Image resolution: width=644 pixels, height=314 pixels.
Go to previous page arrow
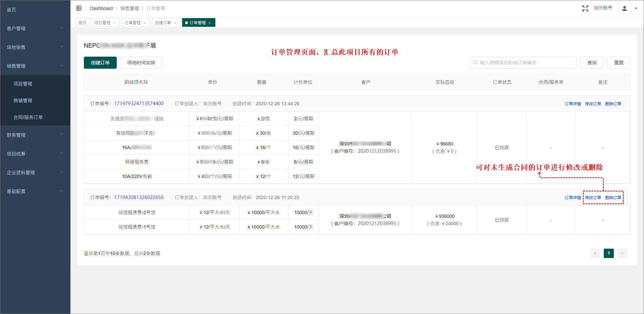595,253
